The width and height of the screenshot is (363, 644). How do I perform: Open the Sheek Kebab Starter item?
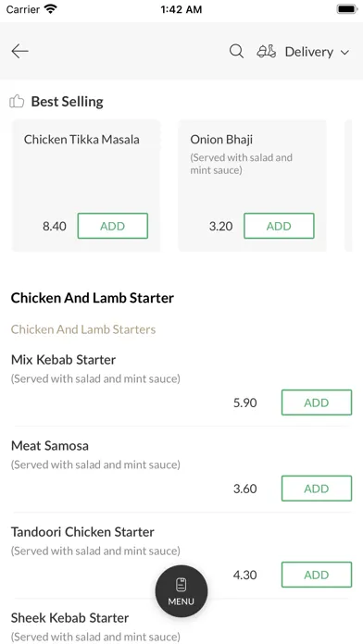click(x=69, y=618)
